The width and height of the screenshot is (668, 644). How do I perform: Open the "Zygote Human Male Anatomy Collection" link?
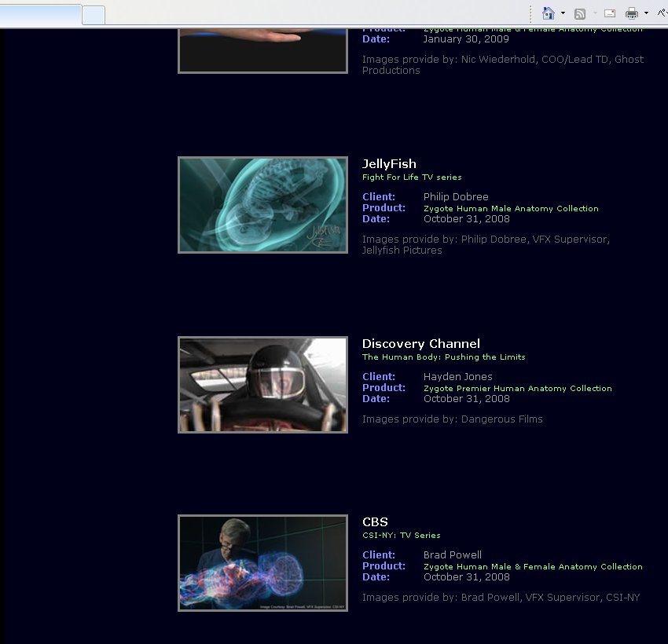click(x=511, y=209)
